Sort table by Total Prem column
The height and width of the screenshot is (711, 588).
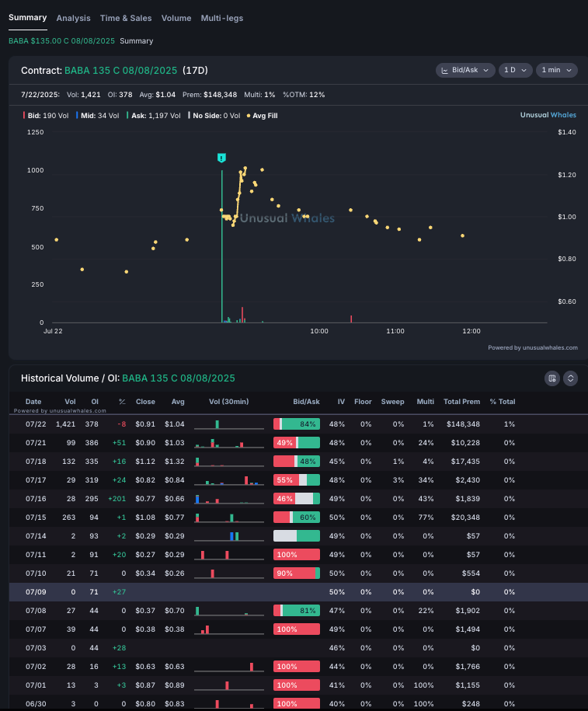[x=461, y=402]
